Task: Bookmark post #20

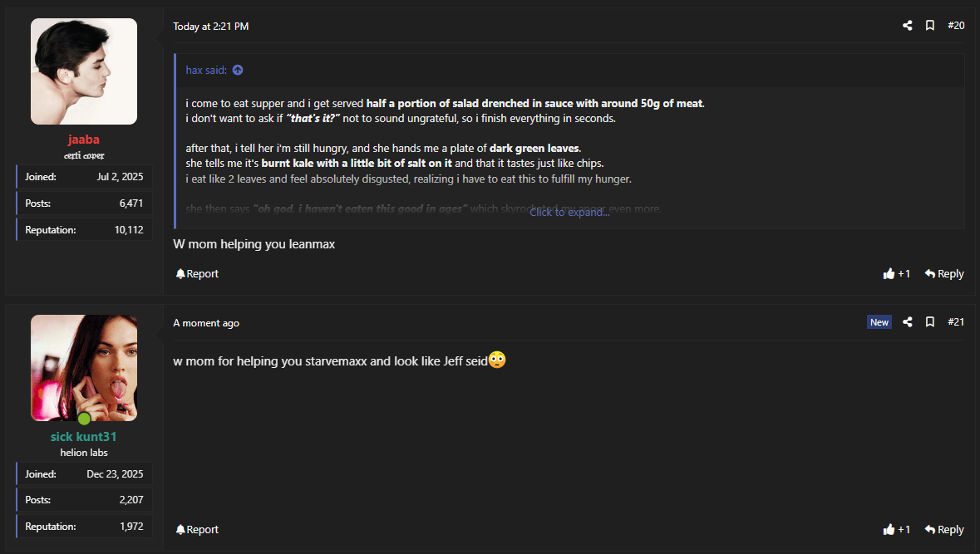Action: [x=930, y=26]
